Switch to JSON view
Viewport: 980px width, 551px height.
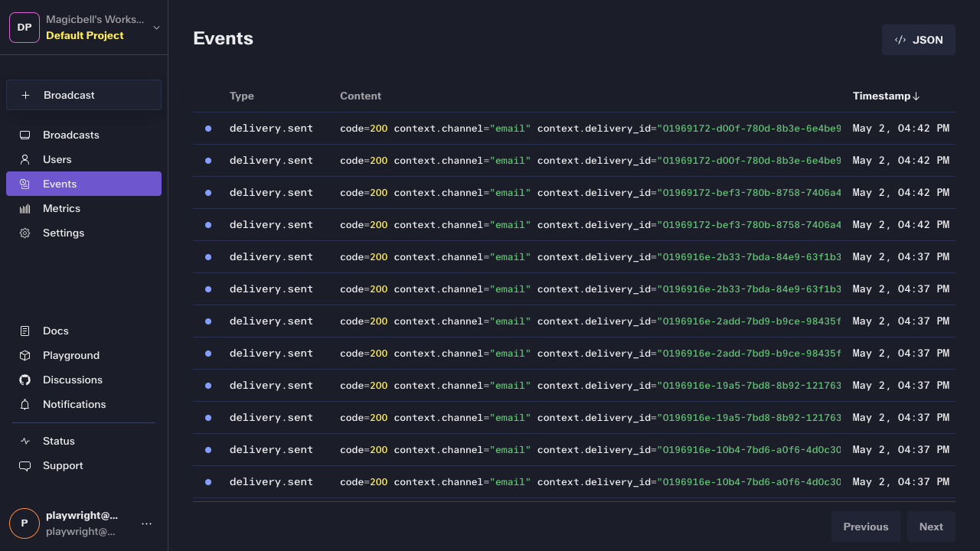(x=919, y=40)
